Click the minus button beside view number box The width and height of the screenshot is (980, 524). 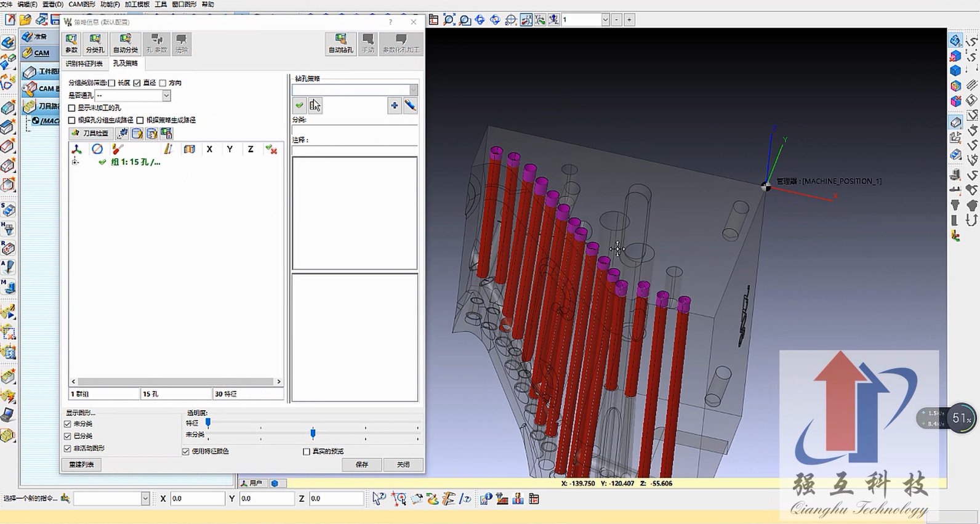[617, 20]
